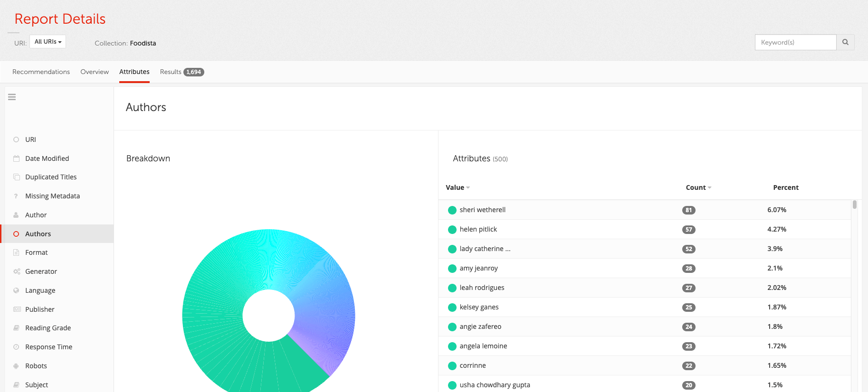Screen dimensions: 868x392
Task: Select the usha chowdhary gupta row
Action: 645,384
